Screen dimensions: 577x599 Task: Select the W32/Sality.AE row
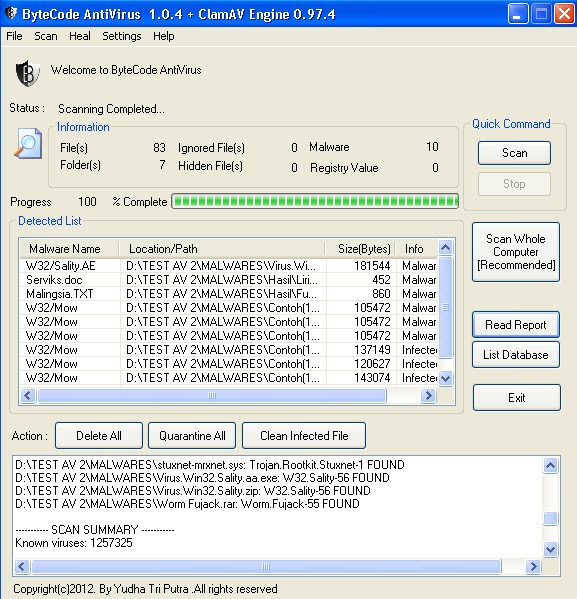229,266
